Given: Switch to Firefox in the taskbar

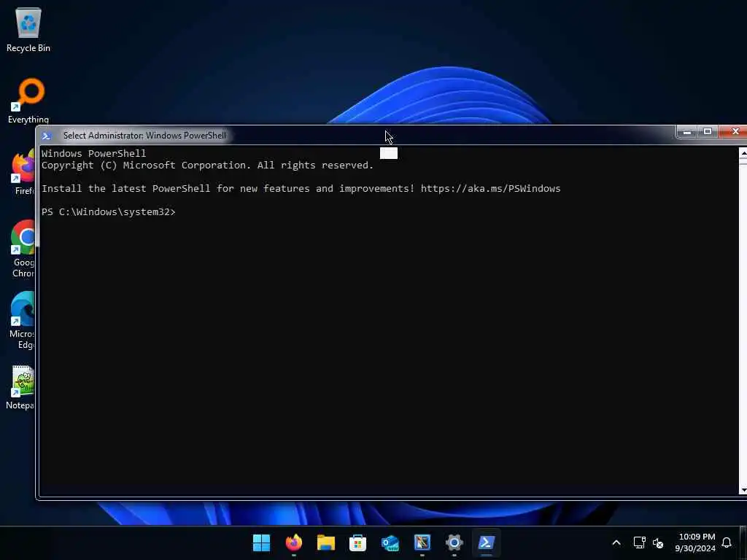Looking at the screenshot, I should tap(293, 542).
